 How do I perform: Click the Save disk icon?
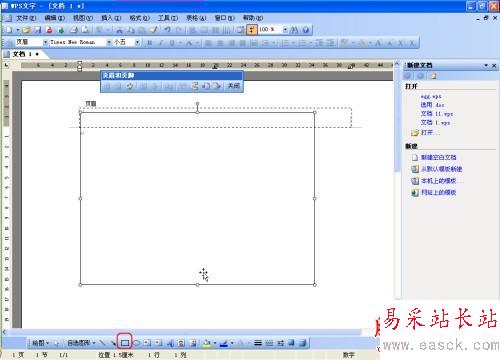[38, 30]
